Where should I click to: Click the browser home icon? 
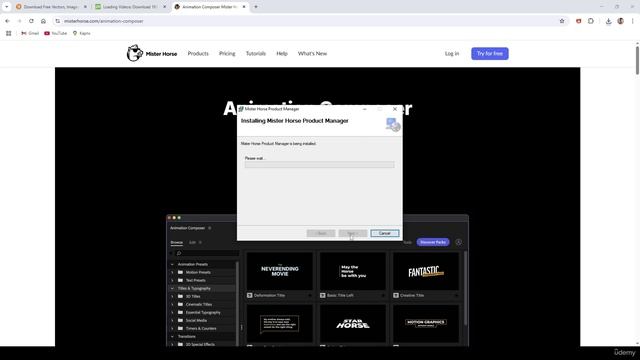pyautogui.click(x=43, y=21)
